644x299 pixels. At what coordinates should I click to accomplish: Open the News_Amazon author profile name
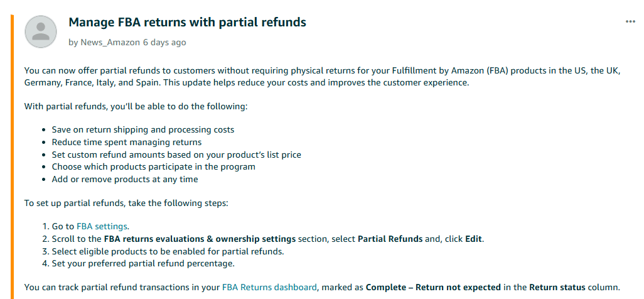[110, 42]
